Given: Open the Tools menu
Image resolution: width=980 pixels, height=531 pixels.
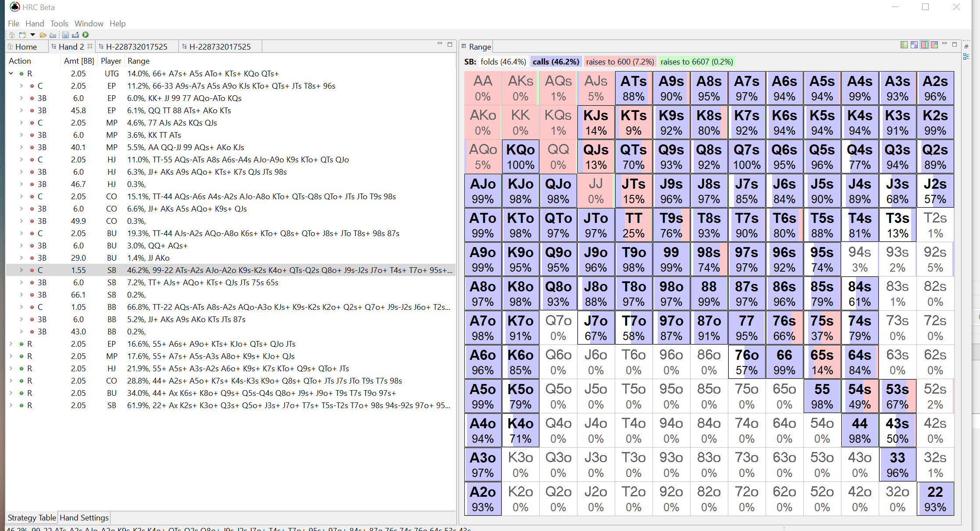Looking at the screenshot, I should [x=59, y=23].
